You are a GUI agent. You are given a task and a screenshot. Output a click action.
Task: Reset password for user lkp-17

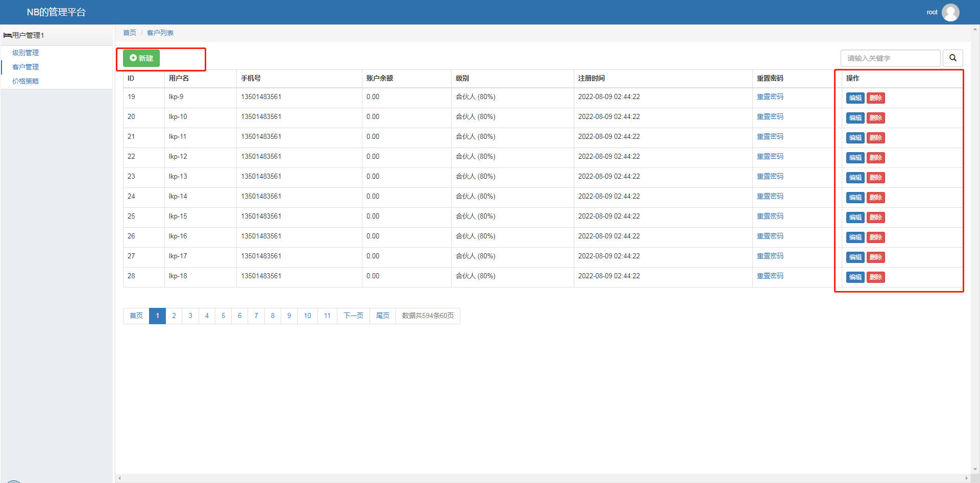pos(770,256)
